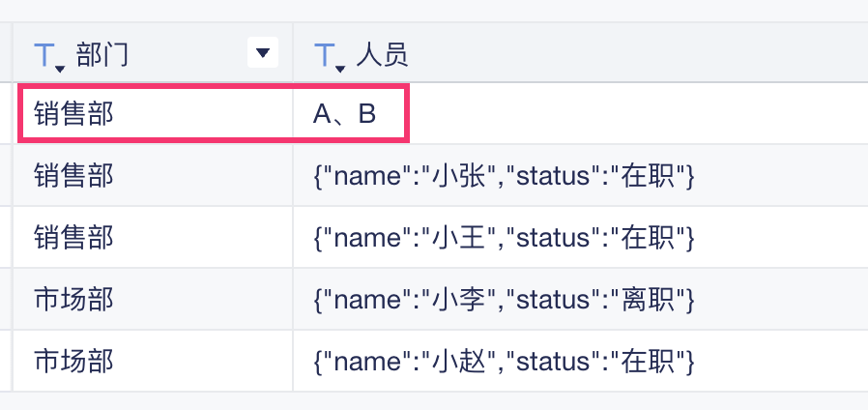Select the cell containing A、B
The image size is (868, 410).
344,114
